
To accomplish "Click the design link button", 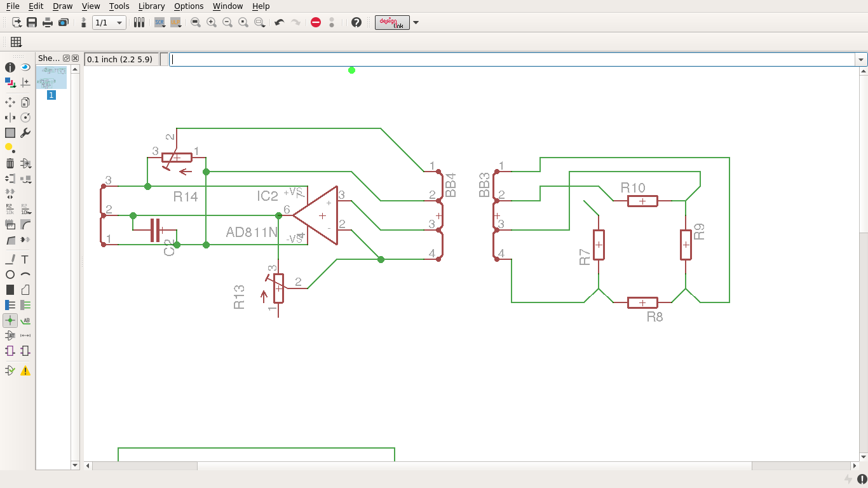I will 392,22.
